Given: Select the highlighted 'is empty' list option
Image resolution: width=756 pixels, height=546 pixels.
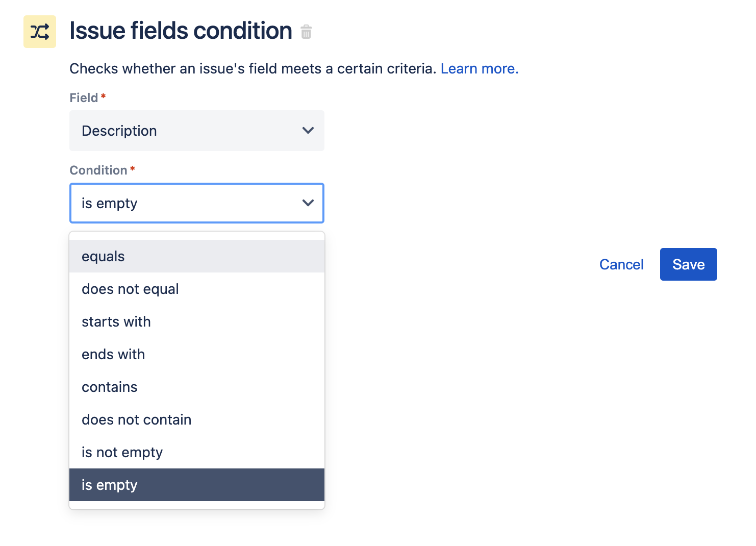Looking at the screenshot, I should 196,485.
